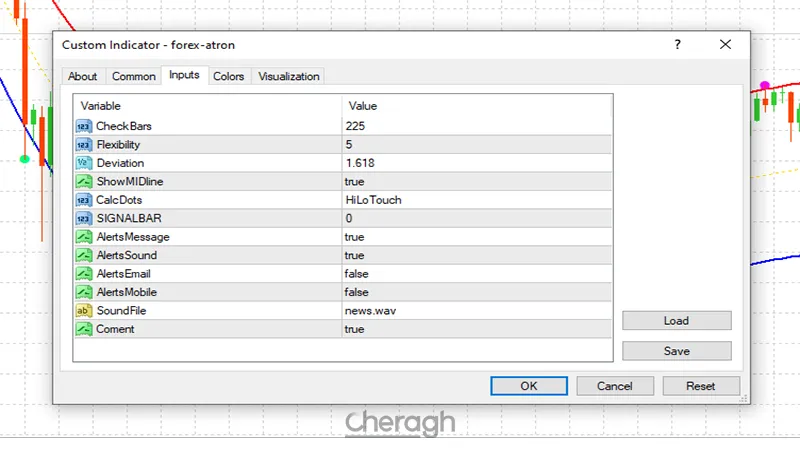Click the double-value icon beside Deviation
800x450 pixels.
coord(84,163)
